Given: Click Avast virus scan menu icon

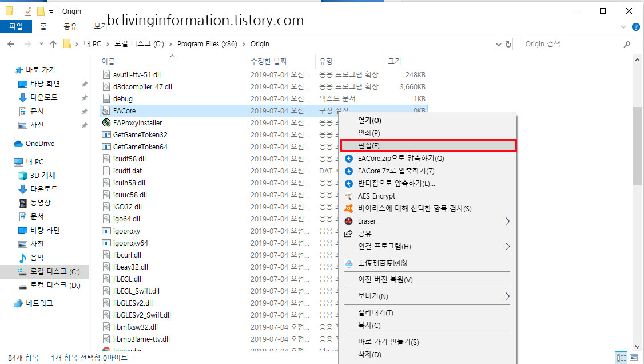Looking at the screenshot, I should 349,209.
